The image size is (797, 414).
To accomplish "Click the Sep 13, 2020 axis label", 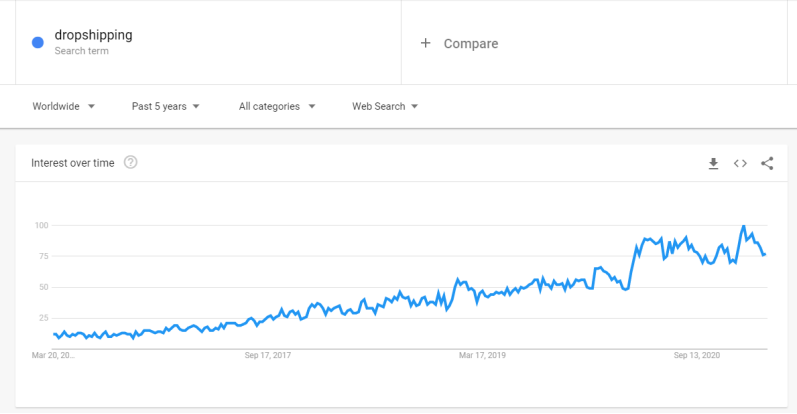I will click(697, 355).
